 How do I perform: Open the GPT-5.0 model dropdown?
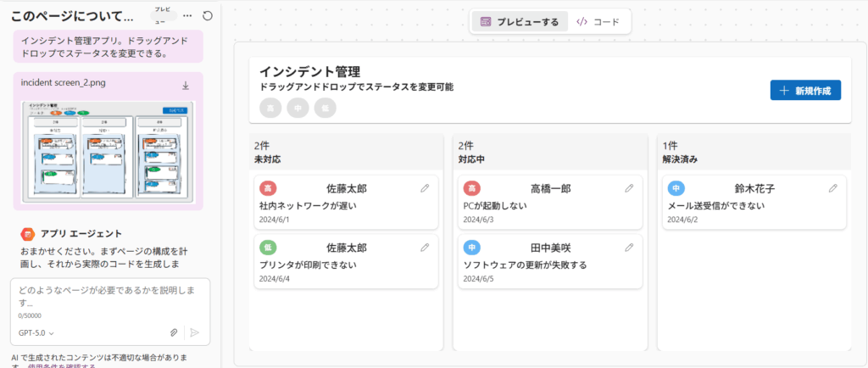click(36, 333)
